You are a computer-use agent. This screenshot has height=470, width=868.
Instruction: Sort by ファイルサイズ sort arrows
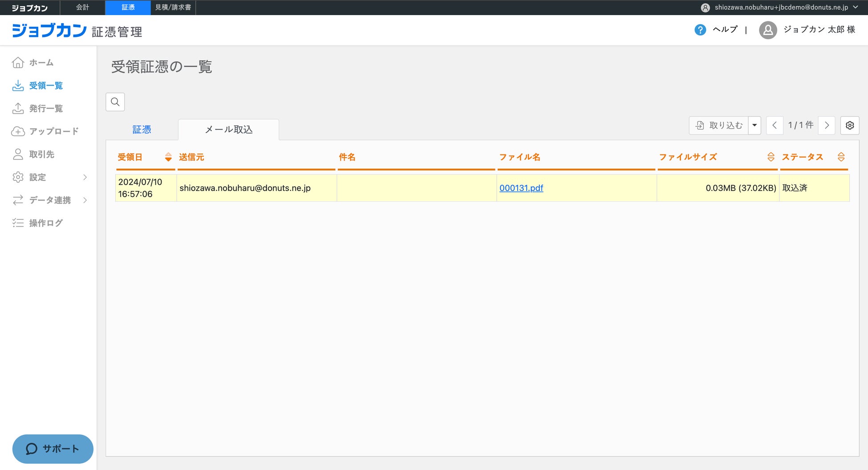tap(771, 157)
